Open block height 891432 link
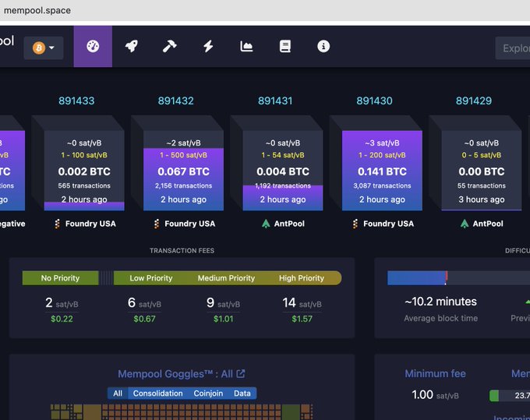Viewport: 530px width, 420px height. [176, 101]
